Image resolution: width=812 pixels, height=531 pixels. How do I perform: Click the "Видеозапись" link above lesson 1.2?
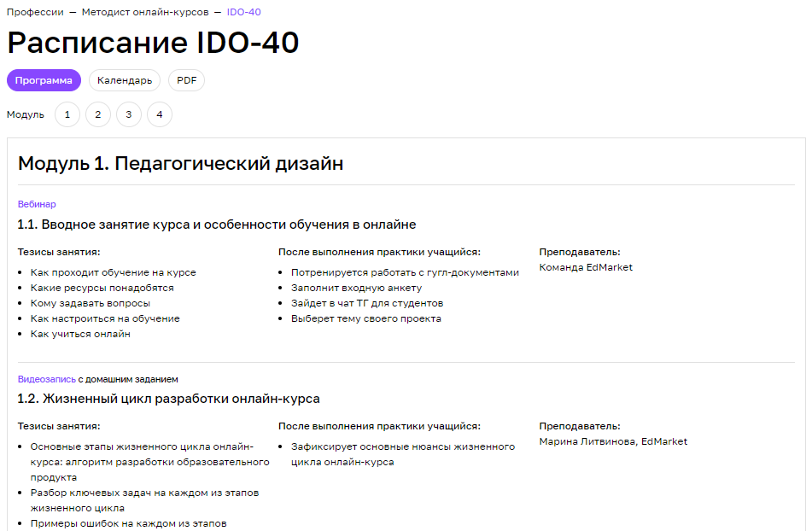tap(38, 378)
